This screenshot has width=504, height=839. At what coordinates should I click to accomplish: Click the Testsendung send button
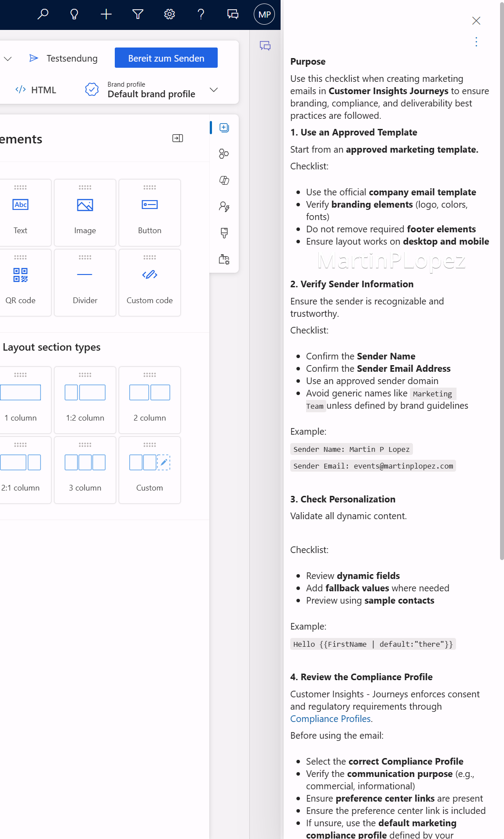click(64, 59)
